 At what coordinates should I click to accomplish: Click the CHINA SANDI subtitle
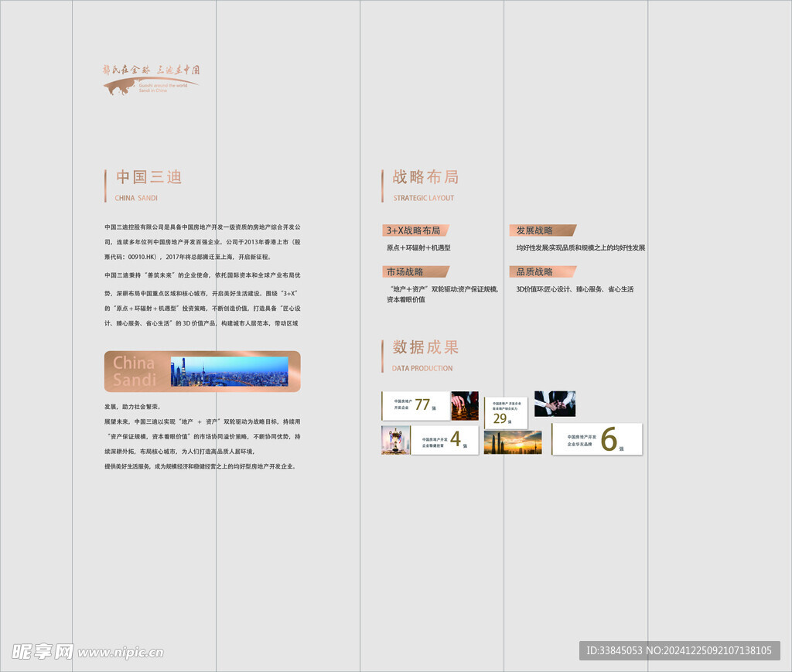(136, 198)
